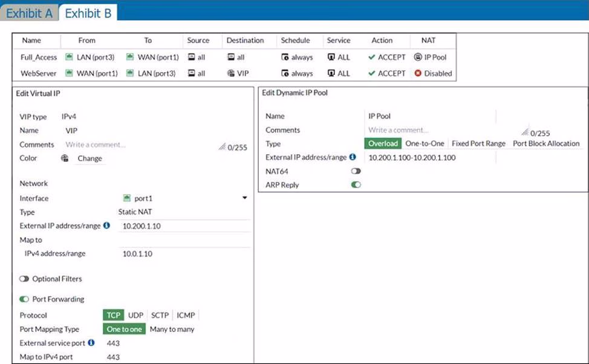Click the Change color button

pos(89,158)
